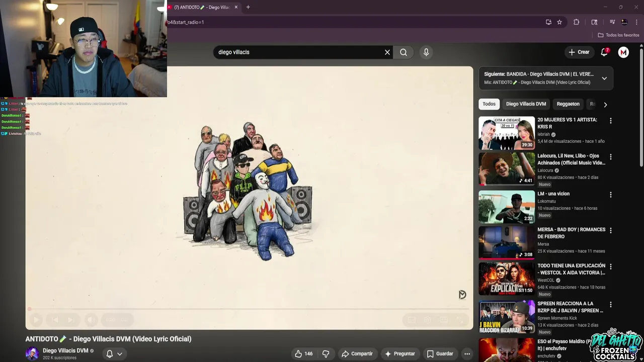
Task: Open Todos los favoritos folder
Action: pos(618,35)
